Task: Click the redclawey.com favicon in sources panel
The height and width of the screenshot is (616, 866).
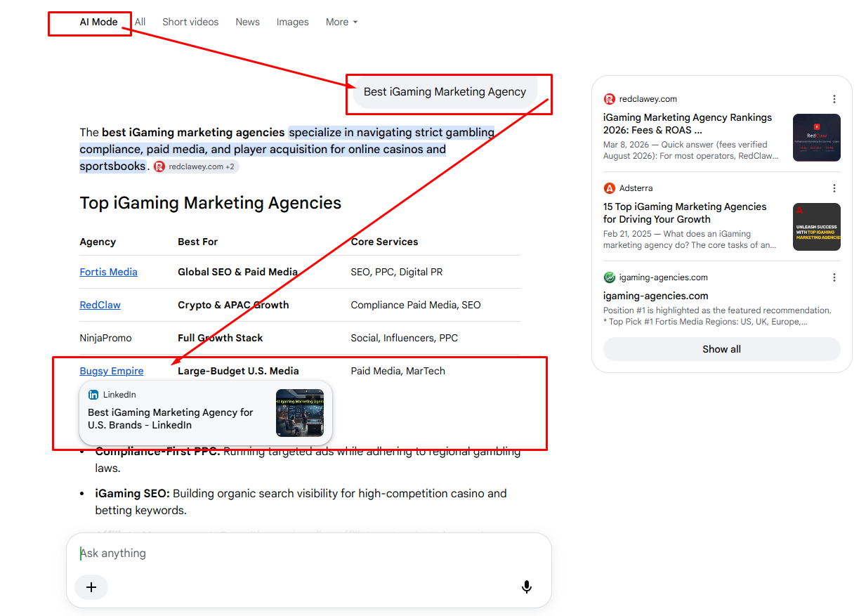Action: 609,99
